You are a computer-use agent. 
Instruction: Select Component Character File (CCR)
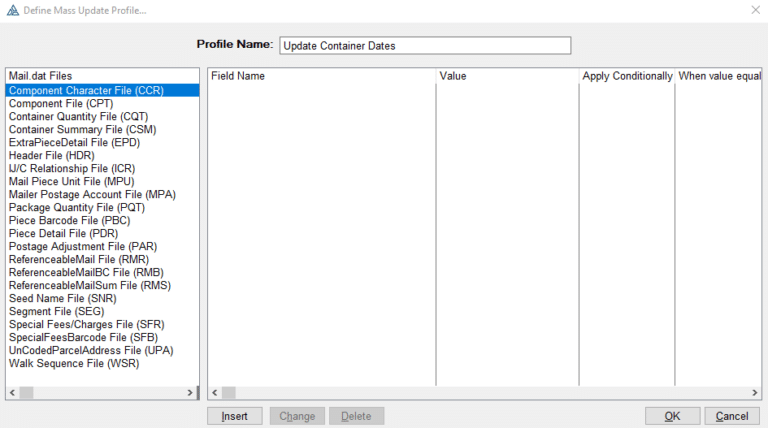pyautogui.click(x=86, y=90)
